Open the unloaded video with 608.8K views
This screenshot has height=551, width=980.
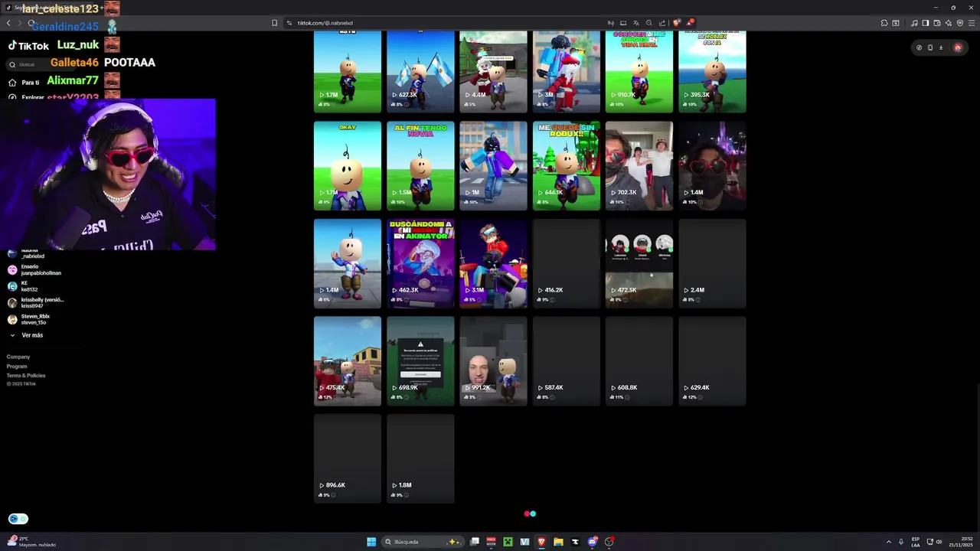[x=639, y=361]
